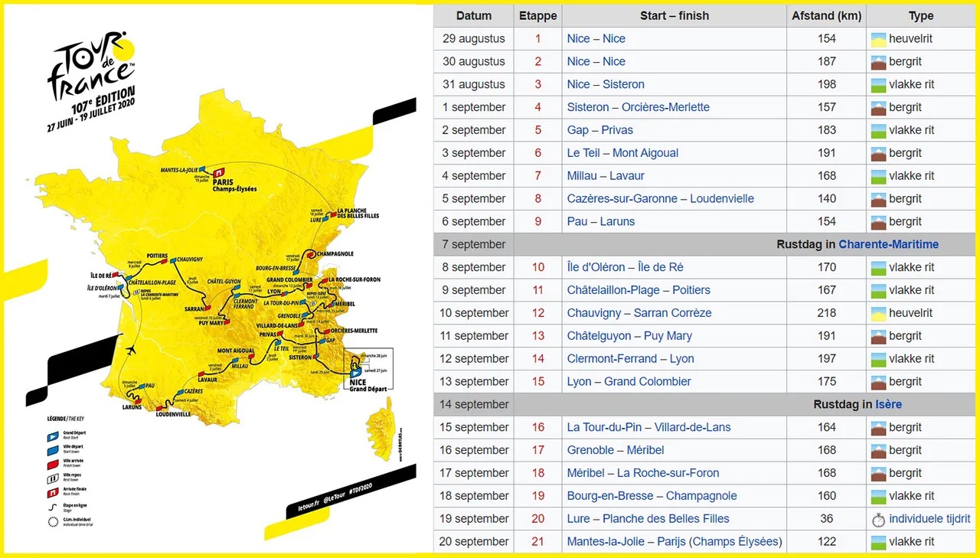Click the bergrit mountain icon for stage 2
This screenshot has height=558, width=980.
[878, 62]
